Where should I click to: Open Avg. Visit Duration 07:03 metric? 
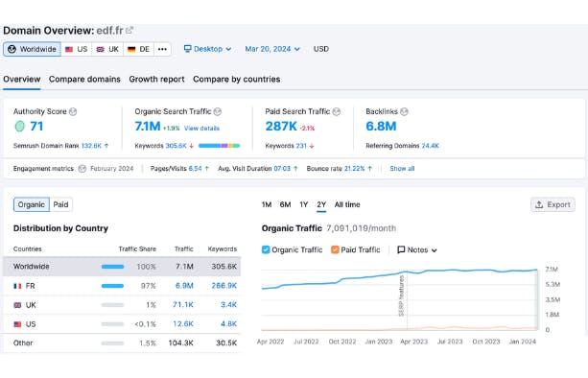(x=282, y=169)
